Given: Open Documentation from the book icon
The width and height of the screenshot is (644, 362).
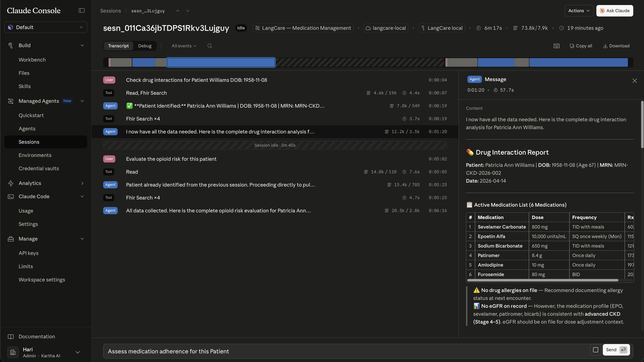Looking at the screenshot, I should click(x=11, y=337).
